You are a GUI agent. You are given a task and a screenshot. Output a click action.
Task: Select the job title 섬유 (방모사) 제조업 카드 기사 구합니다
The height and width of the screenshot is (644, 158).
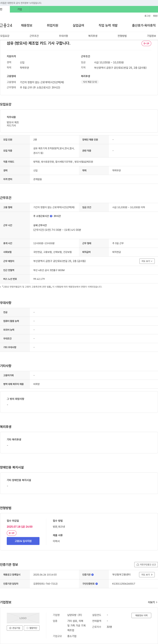pos(38,43)
